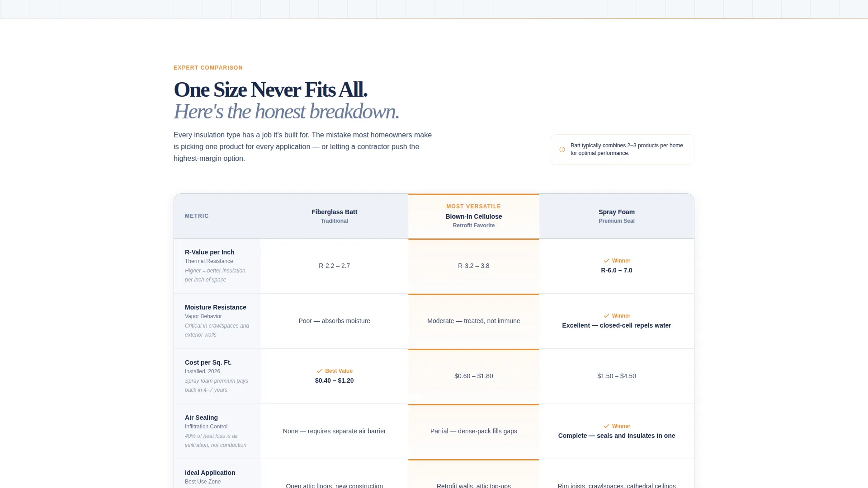This screenshot has width=868, height=488.
Task: Click the Moisture Resistance row label
Action: point(216,307)
